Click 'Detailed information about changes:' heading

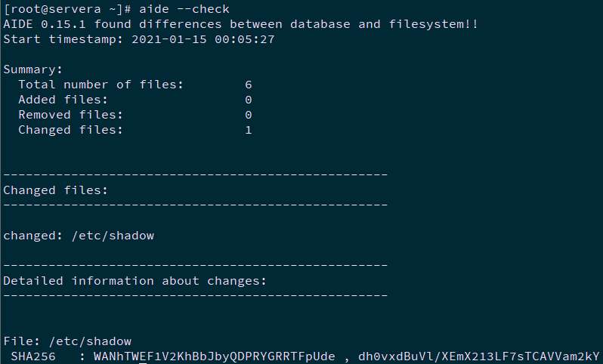(x=135, y=281)
